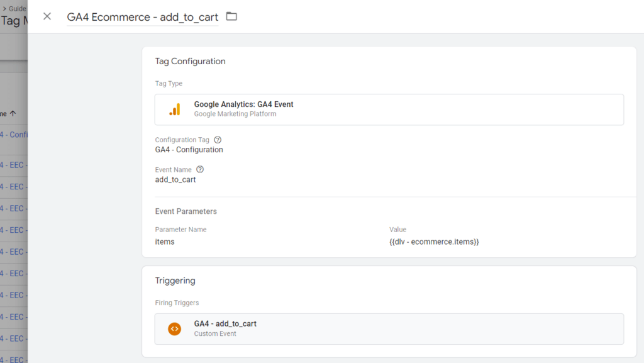Open the folder icon beside the tag name
Screen dimensions: 644x363
pos(231,16)
